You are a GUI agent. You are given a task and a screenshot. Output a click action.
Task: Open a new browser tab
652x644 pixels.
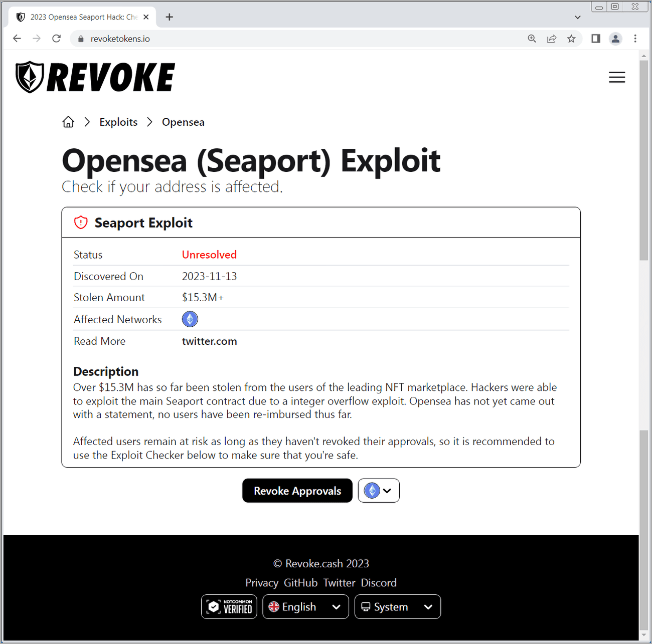click(170, 17)
